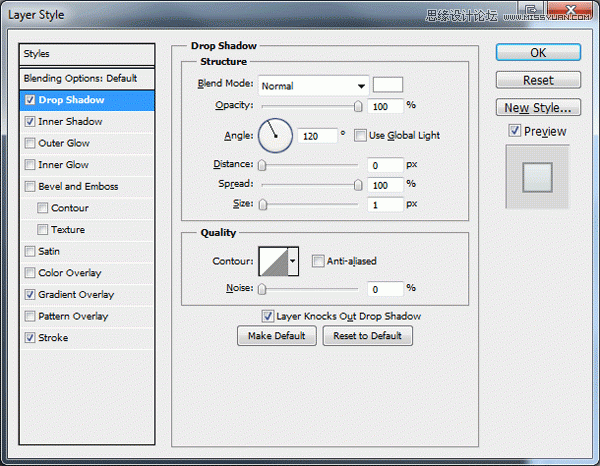Image resolution: width=600 pixels, height=466 pixels.
Task: Open the Gradient Overlay settings label
Action: 76,295
